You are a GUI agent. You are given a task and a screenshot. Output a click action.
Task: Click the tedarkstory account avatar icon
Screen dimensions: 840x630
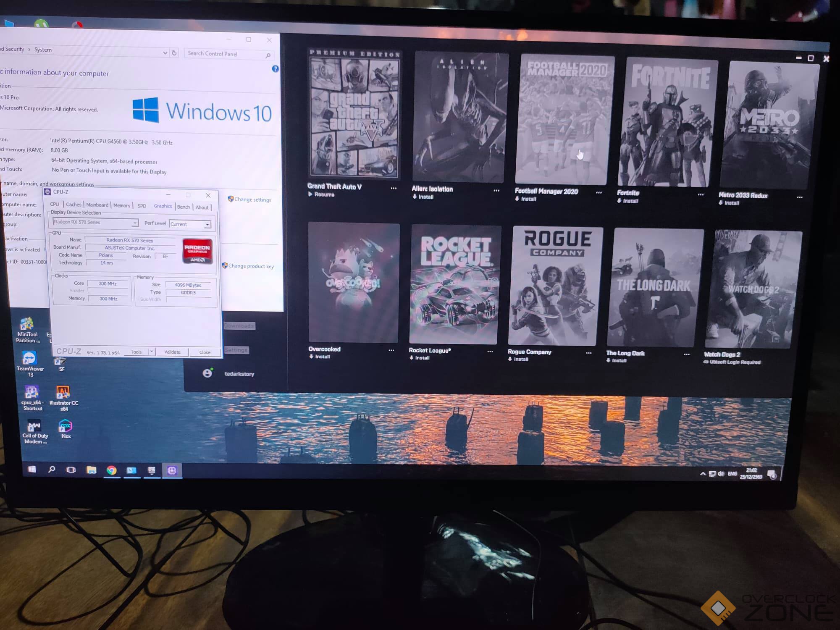(207, 373)
